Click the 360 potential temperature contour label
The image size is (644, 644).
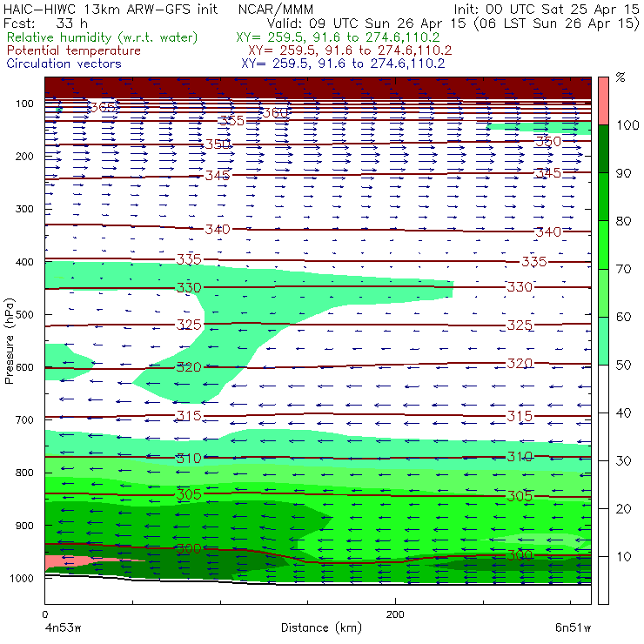click(275, 112)
